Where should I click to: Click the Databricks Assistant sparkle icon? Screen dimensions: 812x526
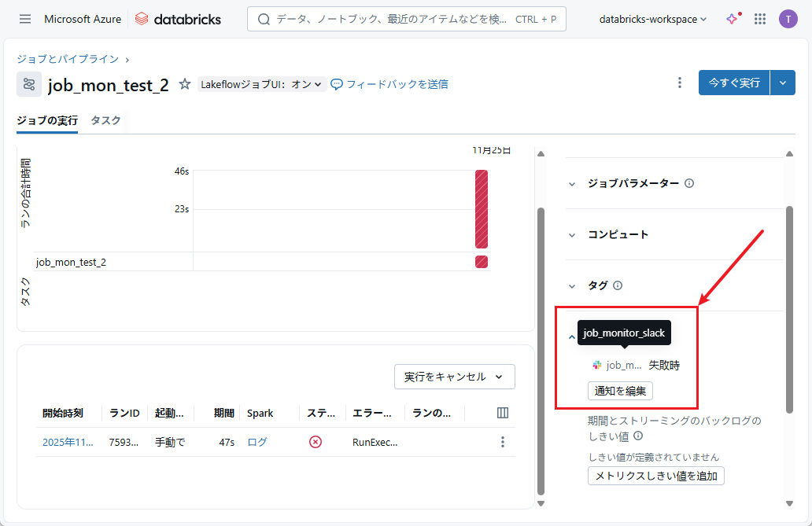pos(733,19)
